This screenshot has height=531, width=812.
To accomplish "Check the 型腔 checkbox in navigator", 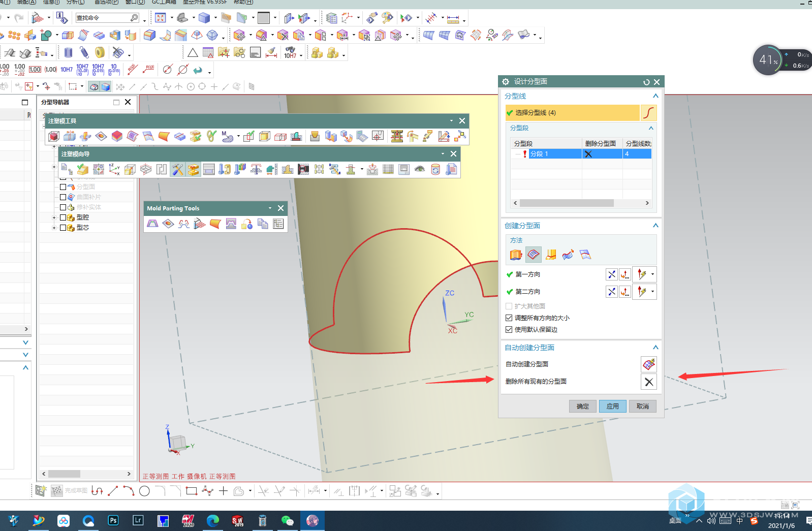I will pyautogui.click(x=63, y=217).
